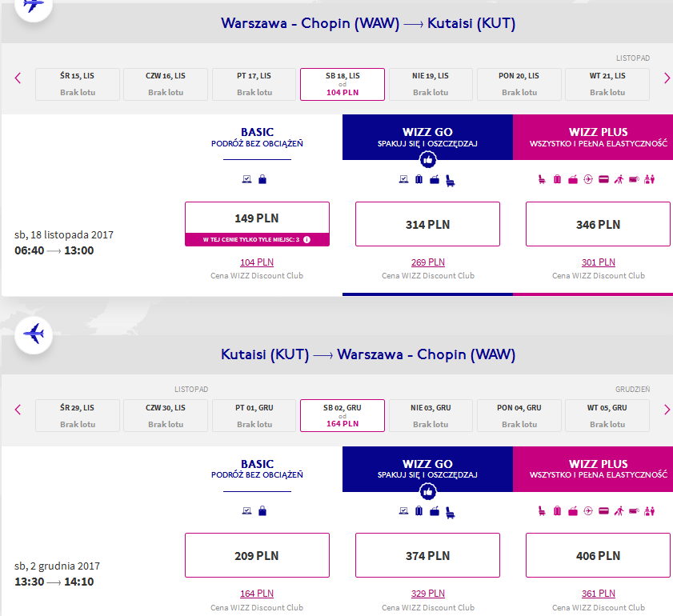This screenshot has width=673, height=616.
Task: Select PT 01, GRU return date
Action: [x=254, y=416]
